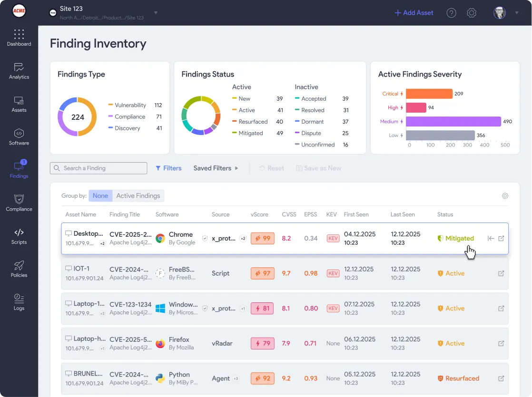The width and height of the screenshot is (532, 397).
Task: Open Laptop-1 row external link icon
Action: tap(501, 309)
